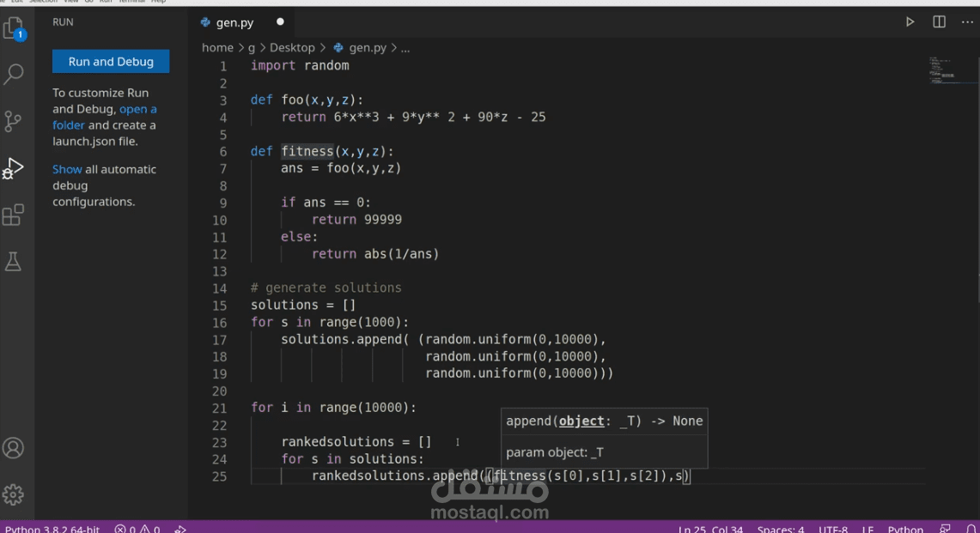
Task: Click the 'solutions = []' line
Action: (x=303, y=305)
